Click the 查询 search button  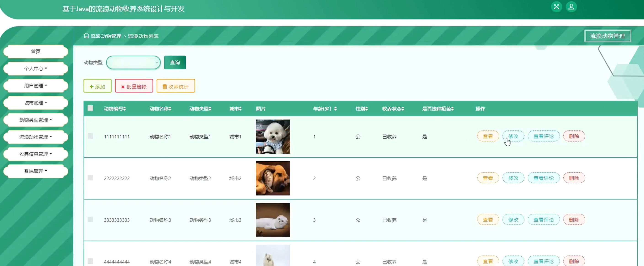pos(175,62)
